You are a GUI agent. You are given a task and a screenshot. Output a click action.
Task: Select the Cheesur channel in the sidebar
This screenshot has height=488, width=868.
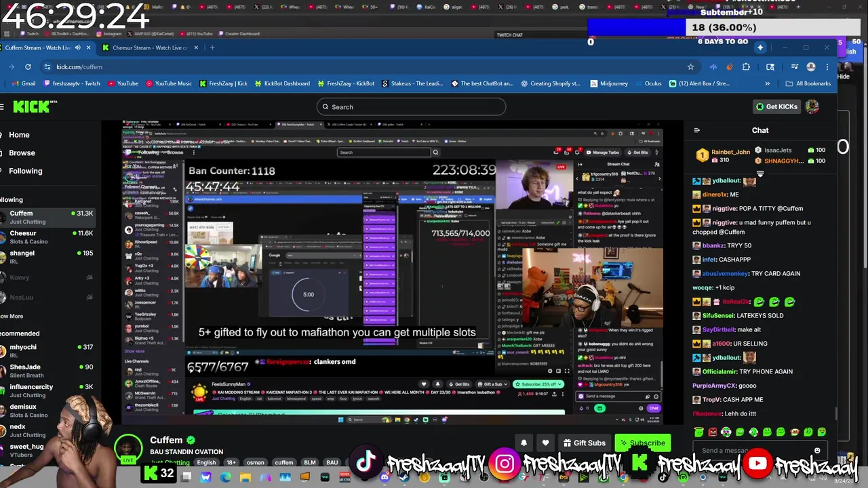tap(47, 237)
